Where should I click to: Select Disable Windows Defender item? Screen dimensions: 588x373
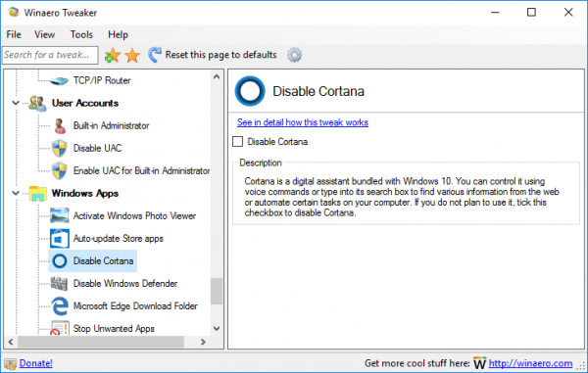125,284
